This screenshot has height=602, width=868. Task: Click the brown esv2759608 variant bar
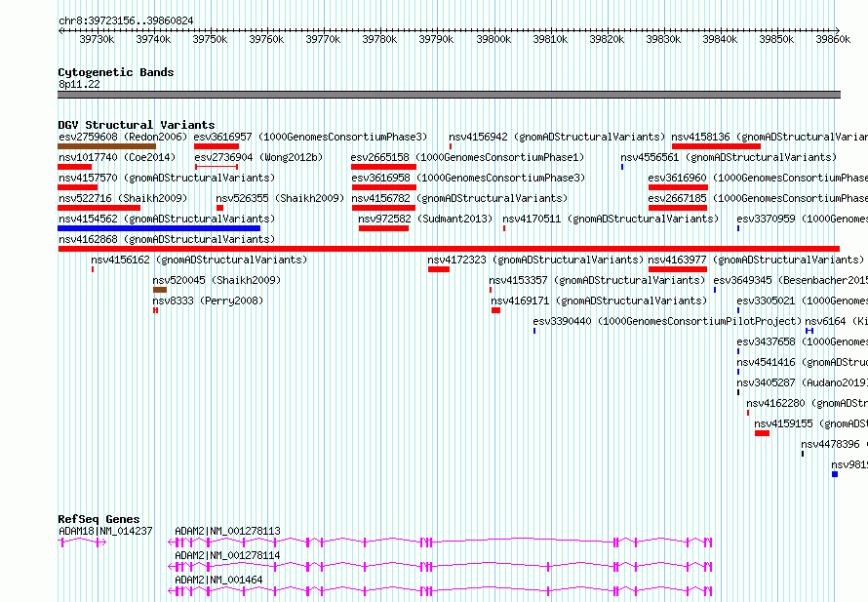pos(107,146)
